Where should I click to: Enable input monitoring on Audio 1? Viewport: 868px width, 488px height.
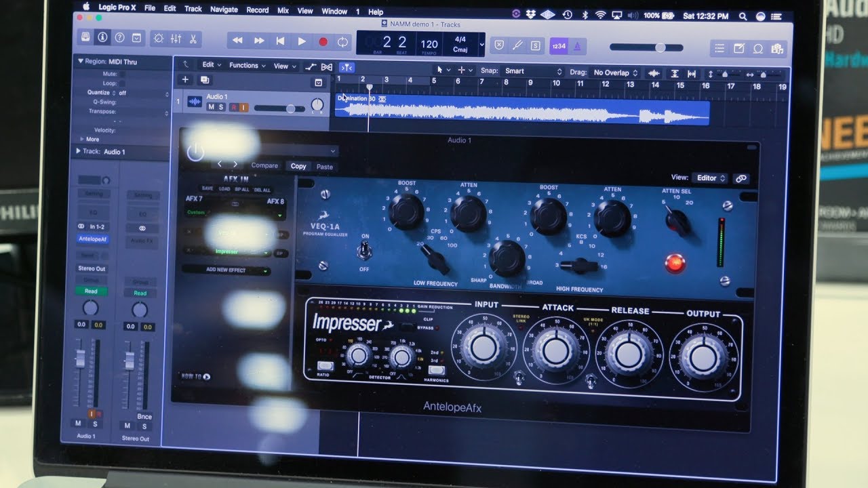point(243,108)
